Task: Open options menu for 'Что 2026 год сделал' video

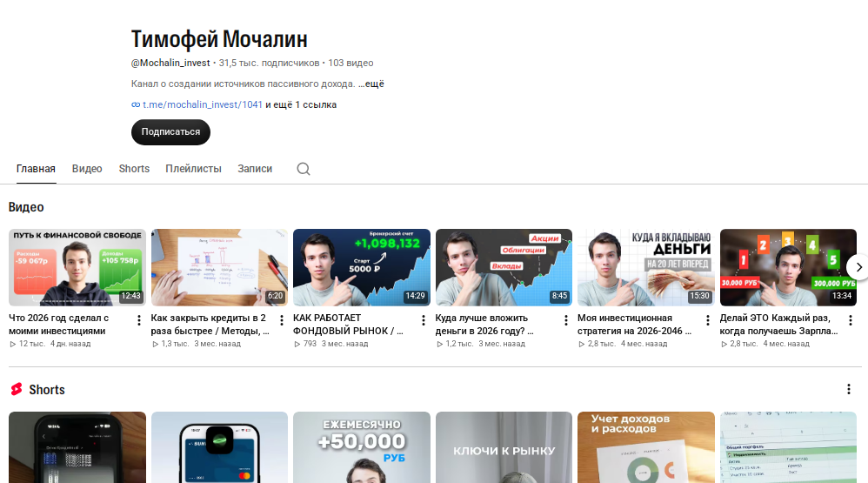Action: [139, 320]
